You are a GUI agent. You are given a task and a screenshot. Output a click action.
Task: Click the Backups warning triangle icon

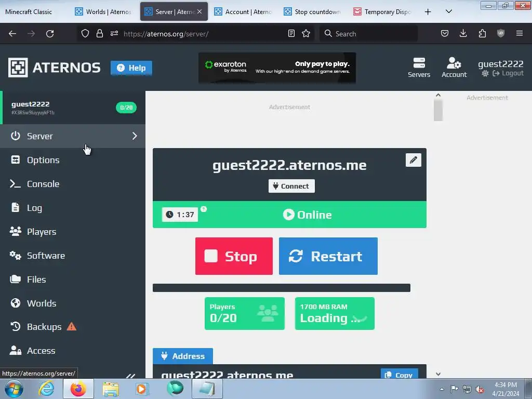point(72,327)
